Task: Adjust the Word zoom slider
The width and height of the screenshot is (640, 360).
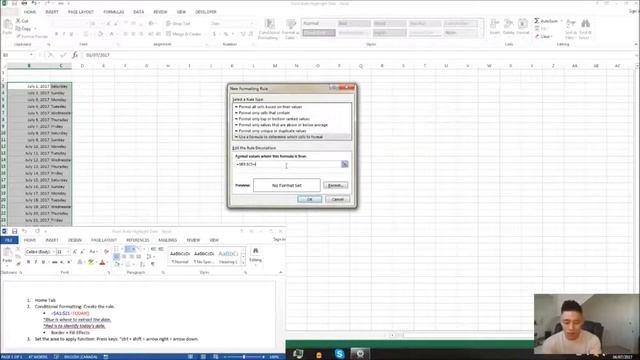Action: [244, 357]
